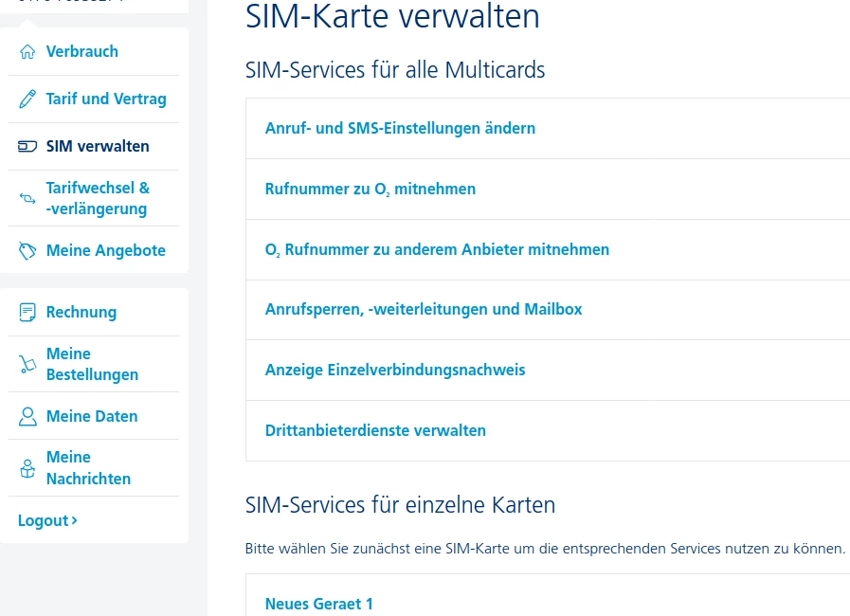Click the house icon beside Verbrauch

(27, 51)
